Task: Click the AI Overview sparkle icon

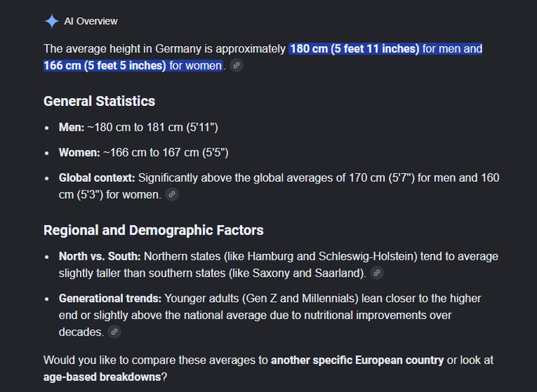Action: 52,21
